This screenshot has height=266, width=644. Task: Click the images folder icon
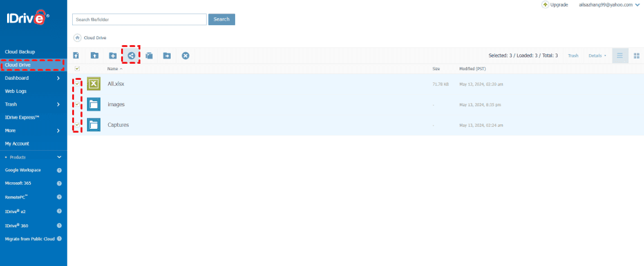[x=93, y=104]
